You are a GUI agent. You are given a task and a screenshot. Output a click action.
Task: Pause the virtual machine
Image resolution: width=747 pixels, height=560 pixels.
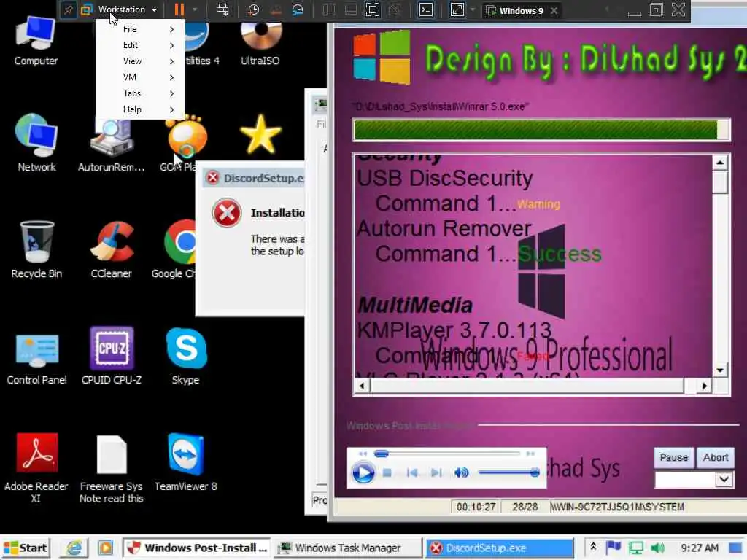(179, 9)
